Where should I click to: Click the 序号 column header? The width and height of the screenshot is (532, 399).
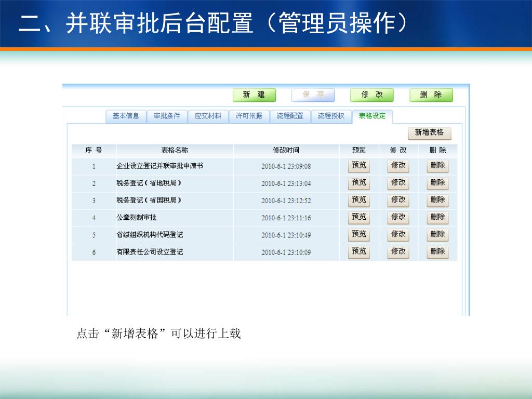click(x=94, y=150)
